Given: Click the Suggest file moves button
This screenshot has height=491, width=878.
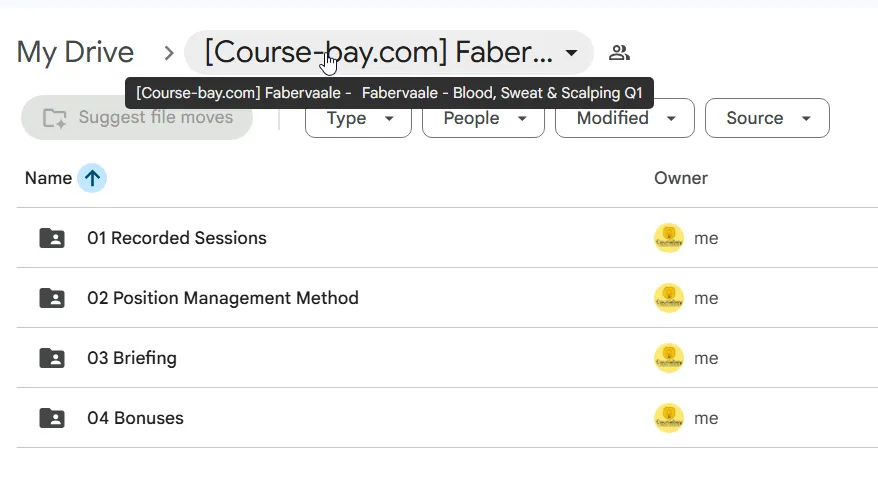Looking at the screenshot, I should click(137, 118).
